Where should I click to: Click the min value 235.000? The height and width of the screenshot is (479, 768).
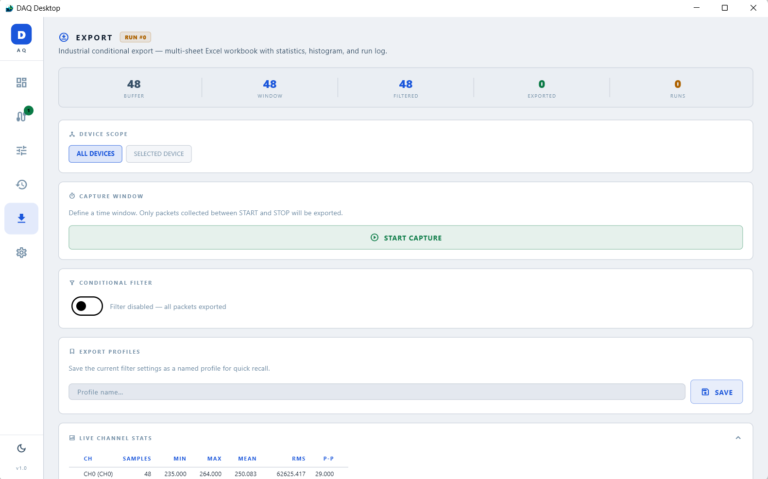point(175,474)
